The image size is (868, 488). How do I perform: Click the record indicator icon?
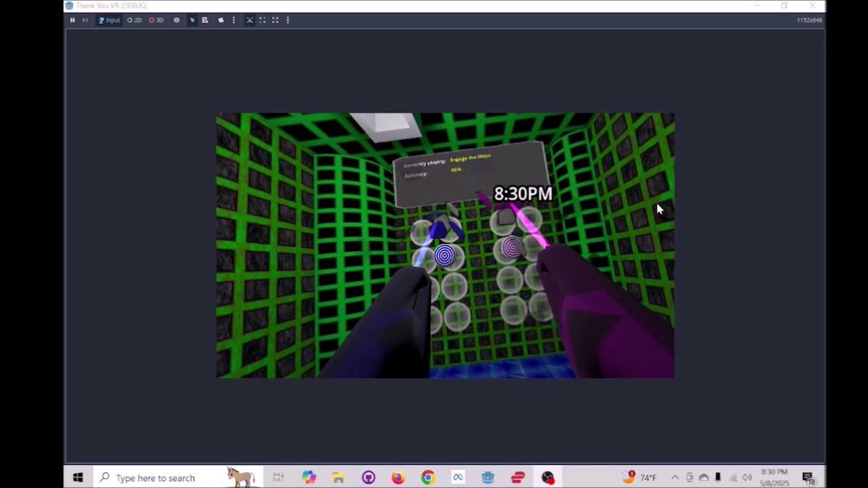[176, 20]
